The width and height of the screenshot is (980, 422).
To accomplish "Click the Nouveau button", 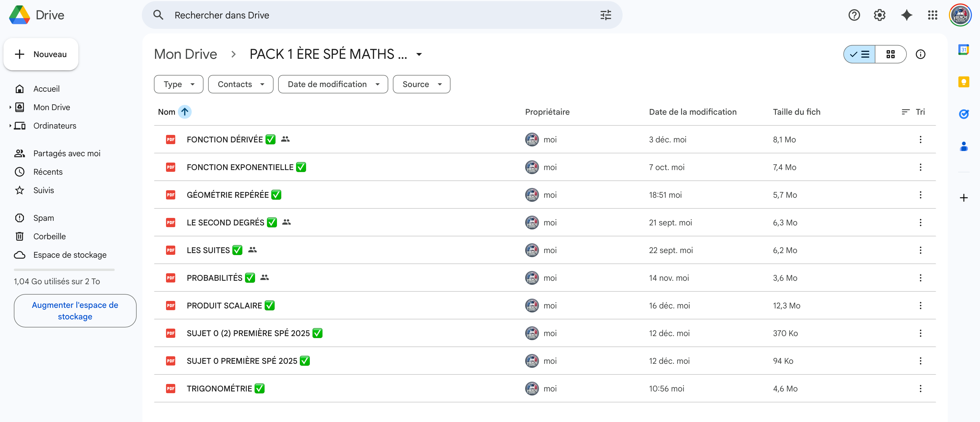I will [x=41, y=54].
